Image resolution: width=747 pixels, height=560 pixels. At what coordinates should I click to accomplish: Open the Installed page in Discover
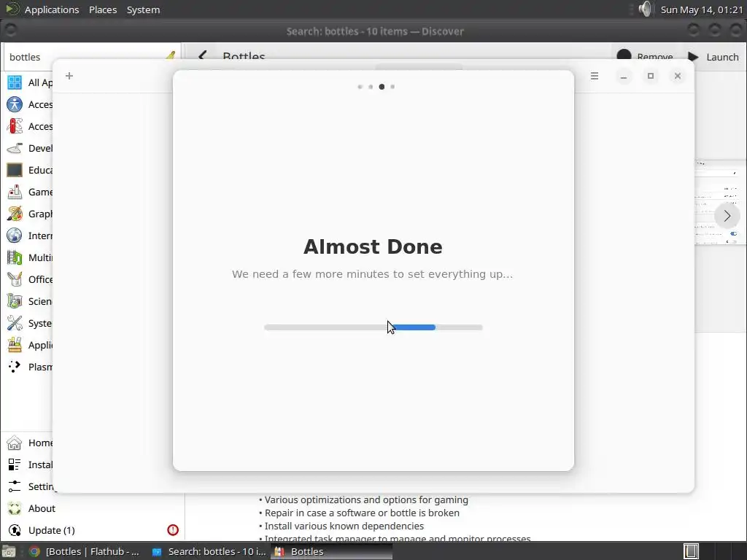(29, 464)
